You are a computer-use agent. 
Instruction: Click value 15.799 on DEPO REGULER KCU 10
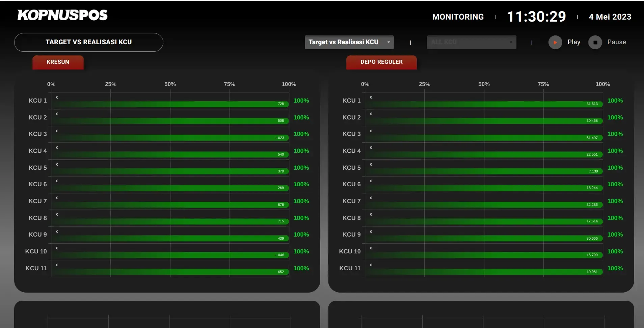click(x=592, y=255)
